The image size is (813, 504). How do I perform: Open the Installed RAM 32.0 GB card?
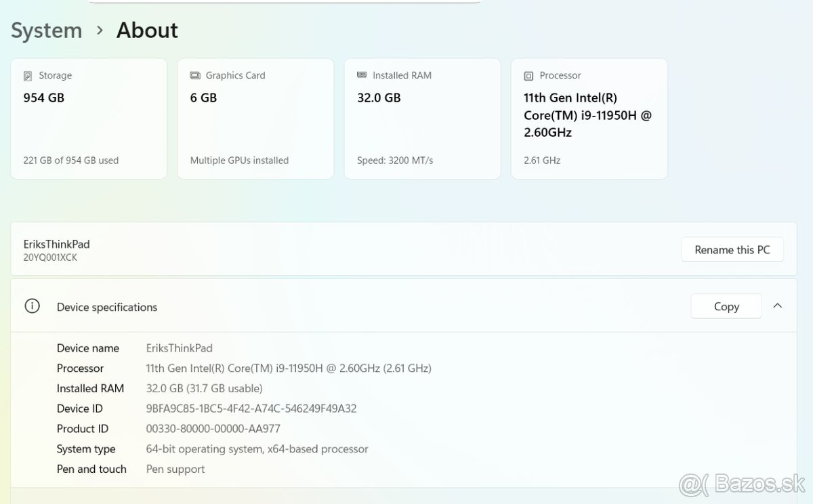422,119
